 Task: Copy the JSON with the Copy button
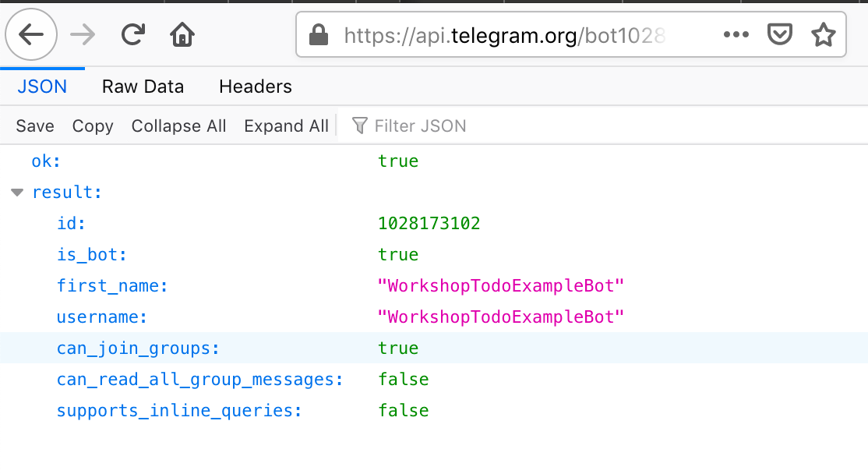point(93,126)
